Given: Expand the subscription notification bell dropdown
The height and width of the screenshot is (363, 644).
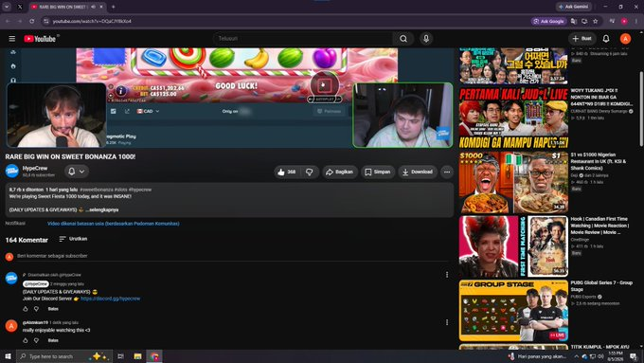Looking at the screenshot, I should tap(77, 172).
